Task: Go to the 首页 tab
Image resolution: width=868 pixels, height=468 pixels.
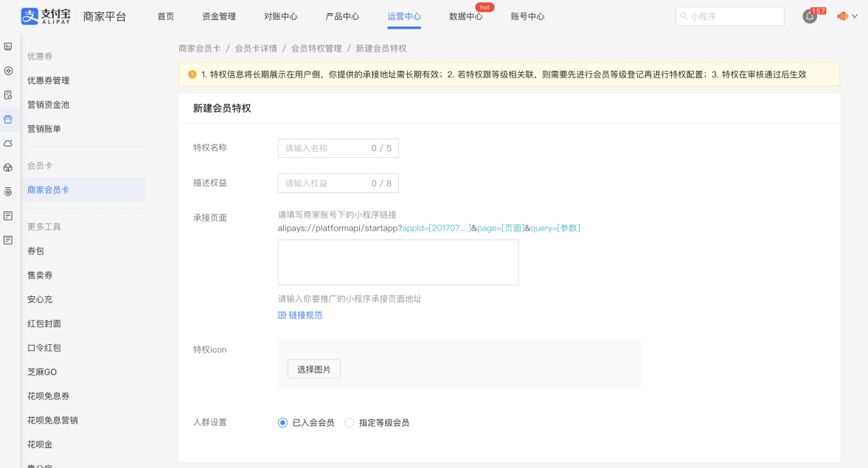Action: coord(165,17)
